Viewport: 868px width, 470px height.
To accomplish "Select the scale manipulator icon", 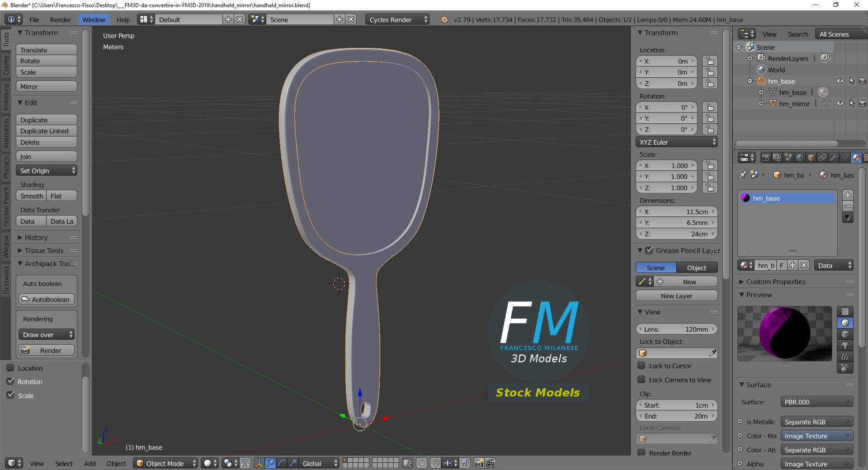I will pos(293,463).
